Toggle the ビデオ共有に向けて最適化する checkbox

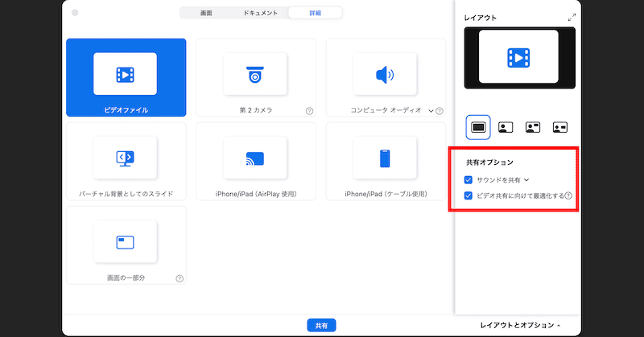pyautogui.click(x=469, y=195)
